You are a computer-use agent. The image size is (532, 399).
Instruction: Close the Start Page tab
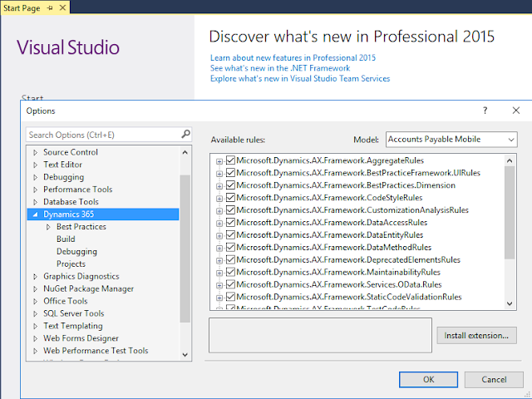point(62,7)
